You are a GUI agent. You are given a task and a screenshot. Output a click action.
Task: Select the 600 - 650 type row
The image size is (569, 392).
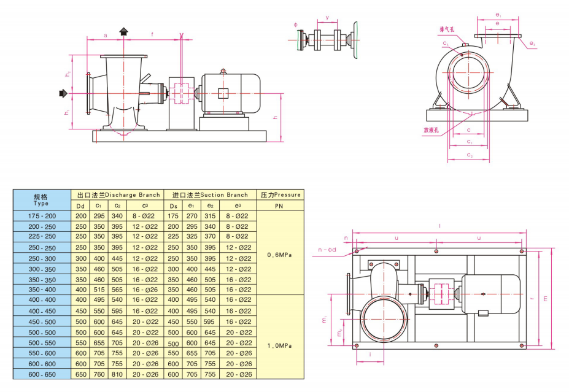tap(41, 374)
